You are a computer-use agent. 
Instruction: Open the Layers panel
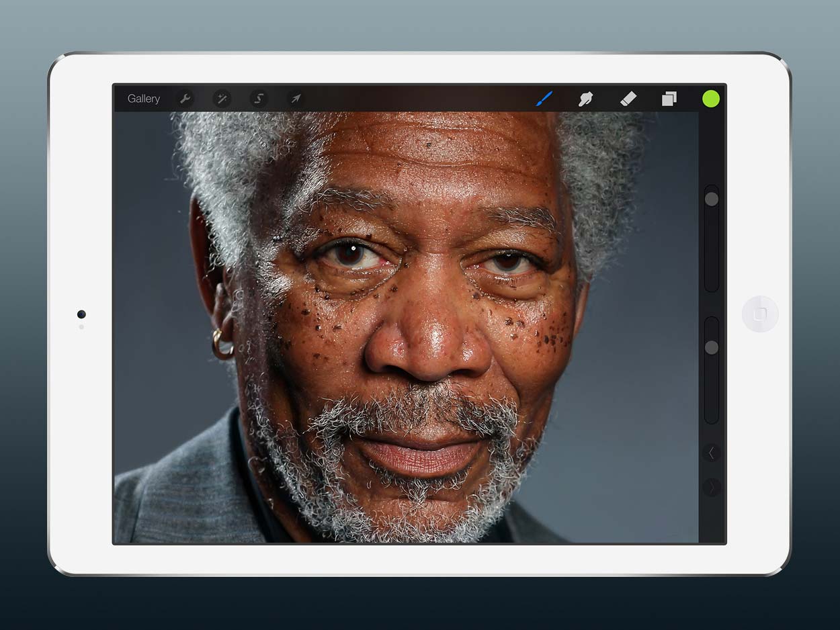[669, 99]
